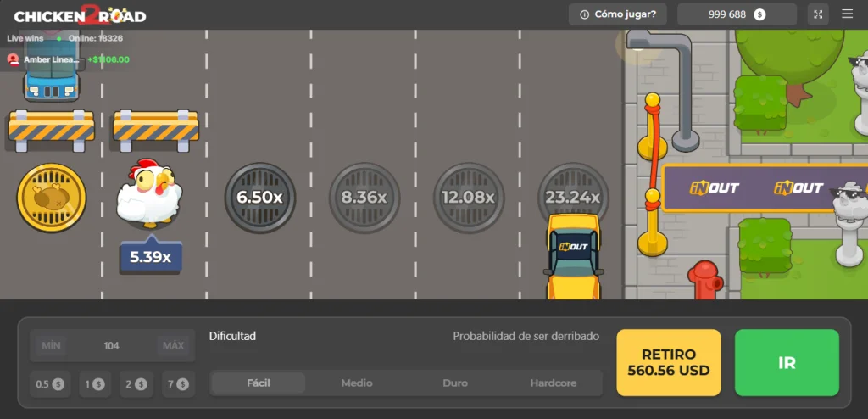Click the Live wins label
The image size is (868, 419).
[x=25, y=38]
